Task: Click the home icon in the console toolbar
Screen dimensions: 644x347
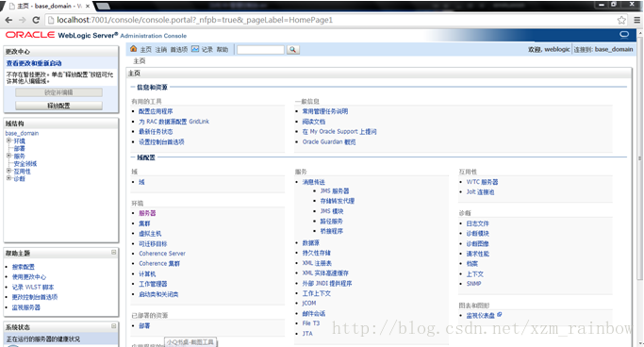Action: (134, 49)
